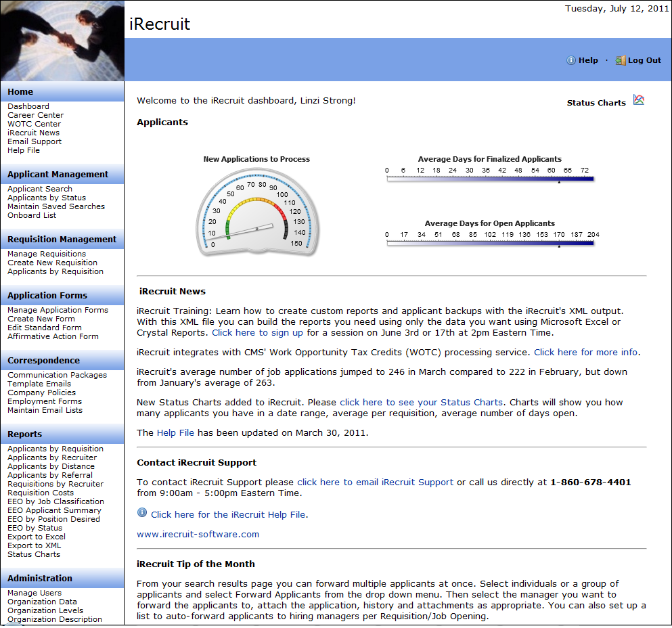
Task: Open Applicant Search
Action: [40, 189]
